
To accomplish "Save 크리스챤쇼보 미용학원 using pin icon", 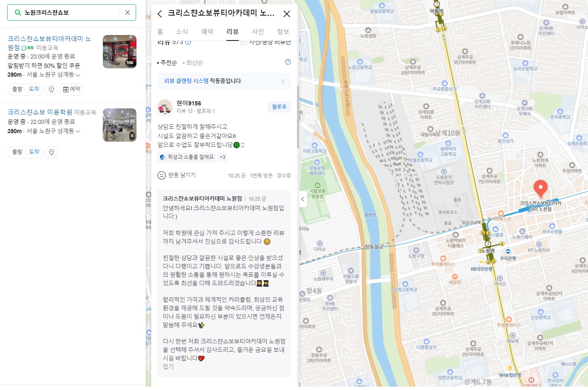I will 51,152.
